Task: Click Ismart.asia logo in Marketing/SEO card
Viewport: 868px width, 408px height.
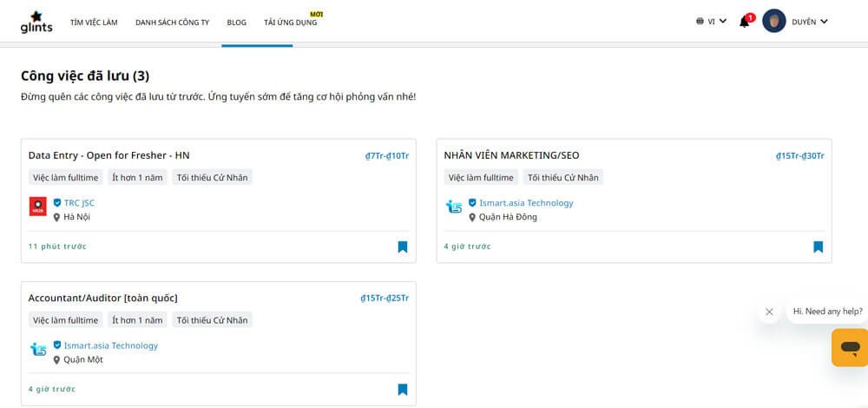Action: tap(453, 207)
